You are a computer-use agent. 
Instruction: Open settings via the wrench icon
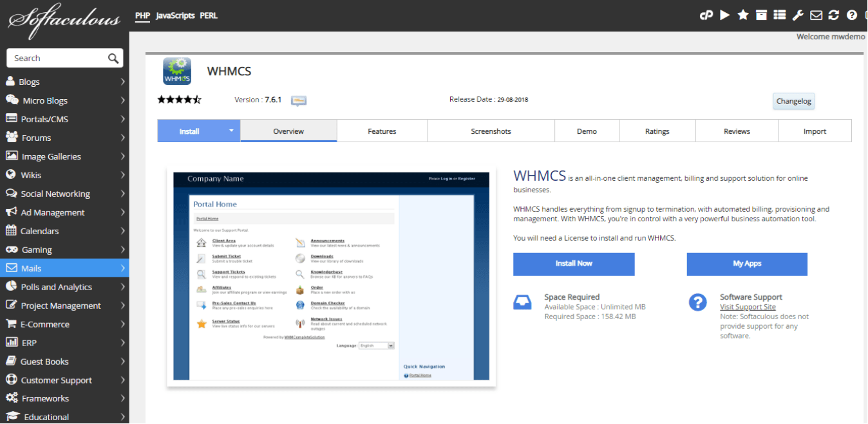[x=798, y=15]
